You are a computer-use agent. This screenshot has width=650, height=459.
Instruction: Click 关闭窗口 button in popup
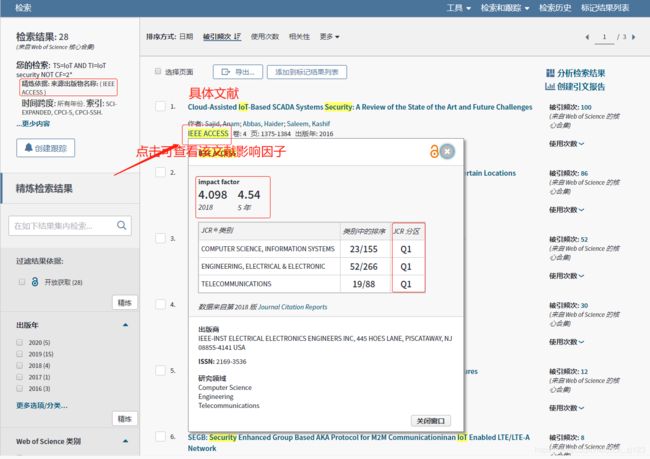click(x=431, y=421)
